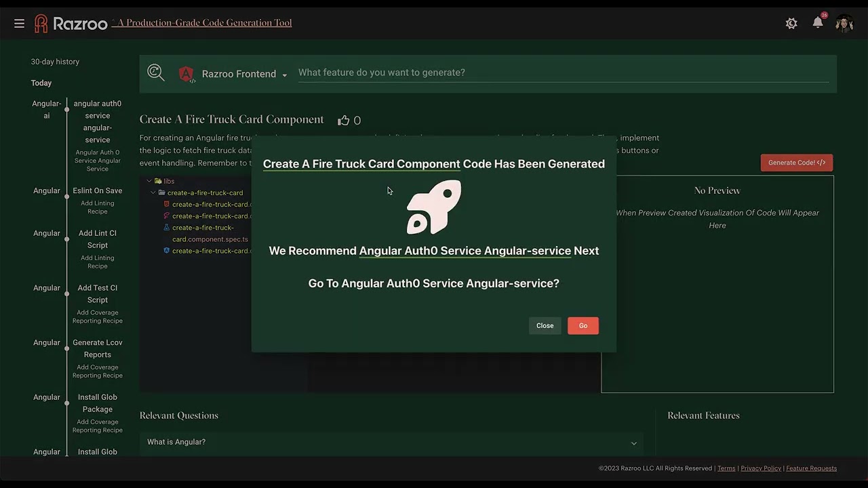Open the hamburger navigation menu

click(19, 23)
